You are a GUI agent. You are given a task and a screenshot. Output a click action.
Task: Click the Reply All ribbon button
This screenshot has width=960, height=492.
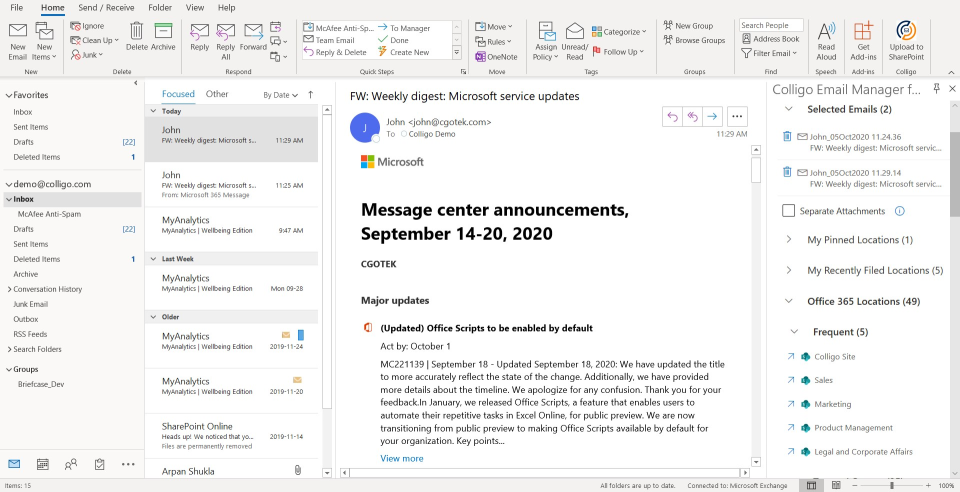click(x=225, y=42)
